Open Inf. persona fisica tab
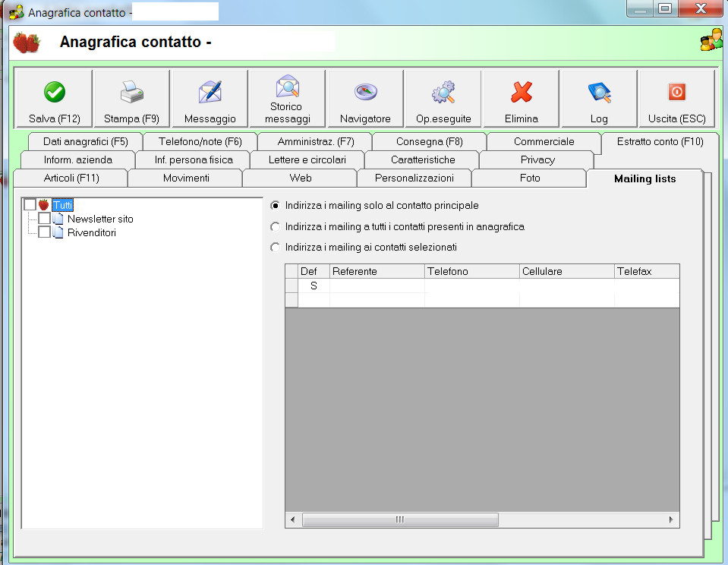The width and height of the screenshot is (728, 565). [194, 159]
